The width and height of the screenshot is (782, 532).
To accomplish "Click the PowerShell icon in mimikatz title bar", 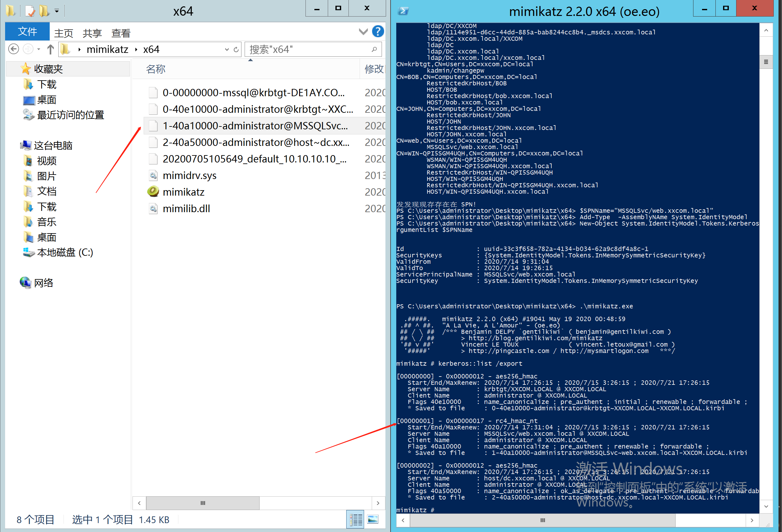I will (x=403, y=11).
